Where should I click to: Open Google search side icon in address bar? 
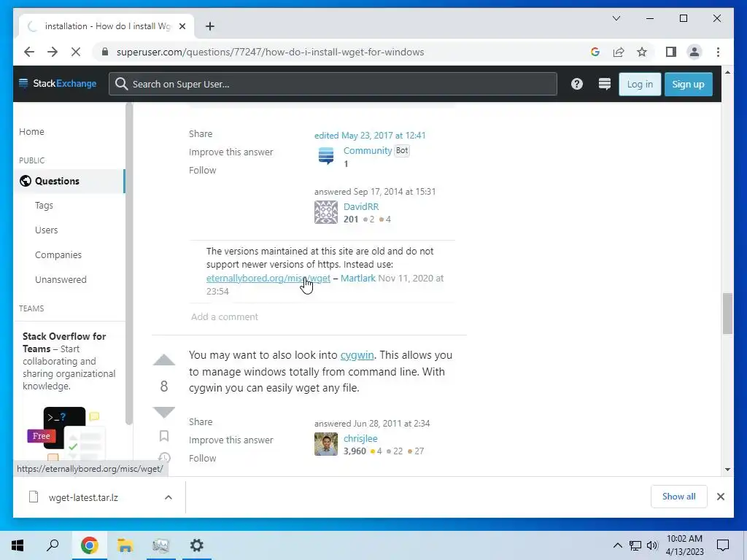(595, 52)
